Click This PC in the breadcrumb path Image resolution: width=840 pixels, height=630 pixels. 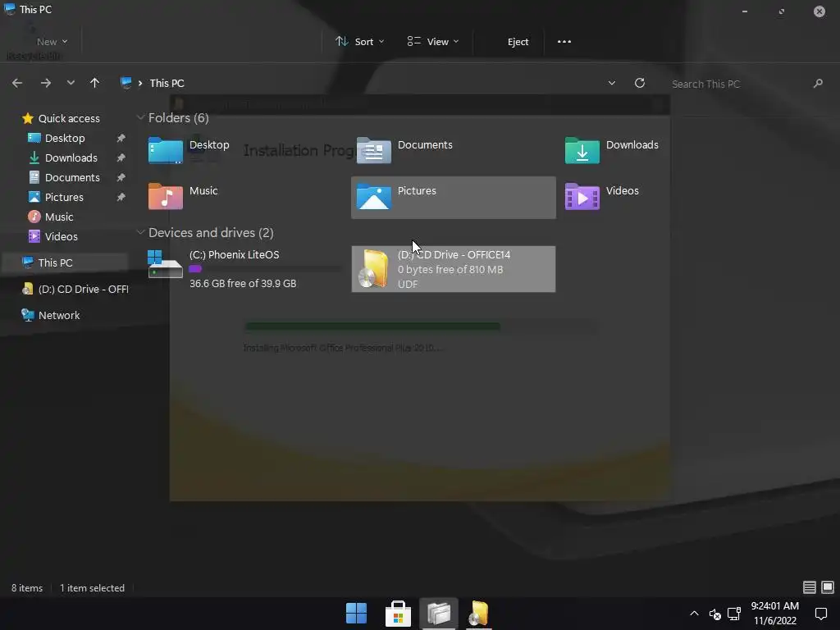pyautogui.click(x=167, y=83)
